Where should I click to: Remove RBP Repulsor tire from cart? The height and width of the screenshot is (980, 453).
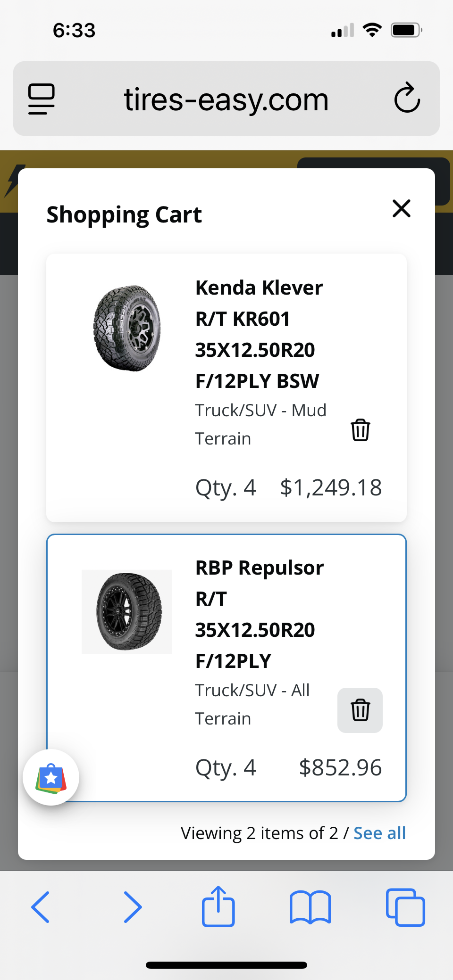[x=360, y=710]
